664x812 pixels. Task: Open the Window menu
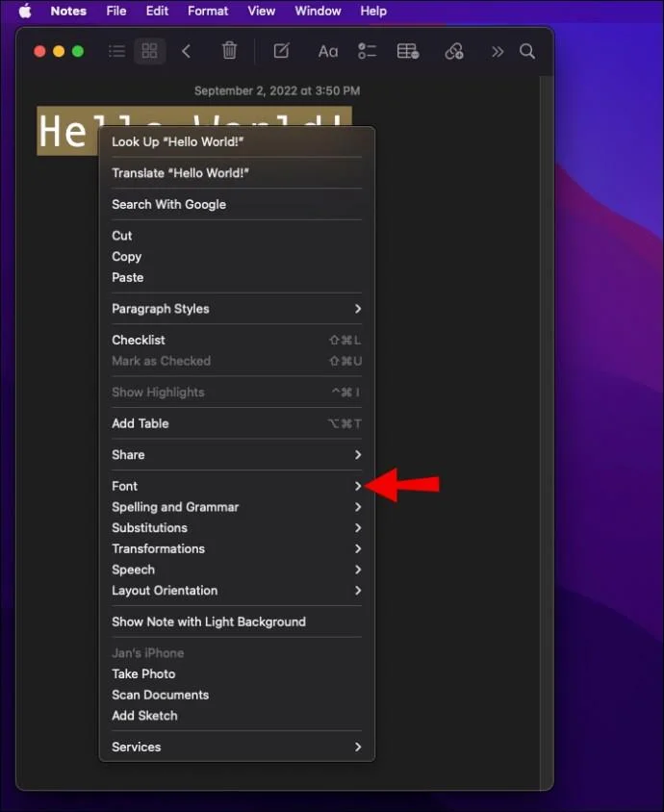(318, 11)
